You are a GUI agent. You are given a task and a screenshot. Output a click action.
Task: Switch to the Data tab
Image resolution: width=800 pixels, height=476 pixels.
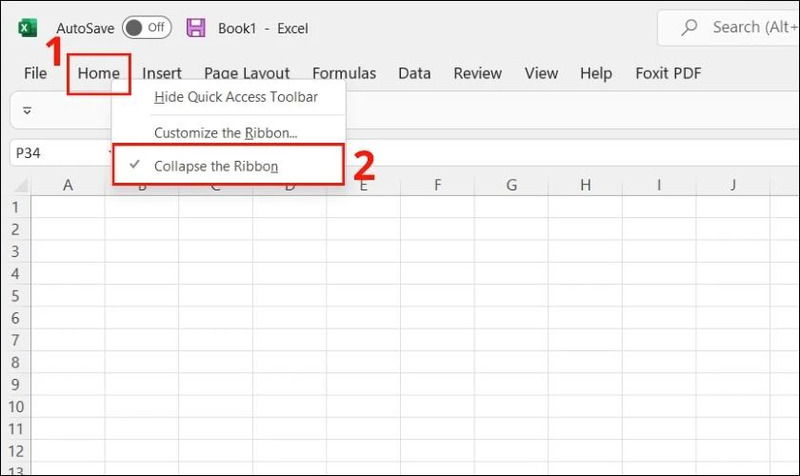click(414, 73)
